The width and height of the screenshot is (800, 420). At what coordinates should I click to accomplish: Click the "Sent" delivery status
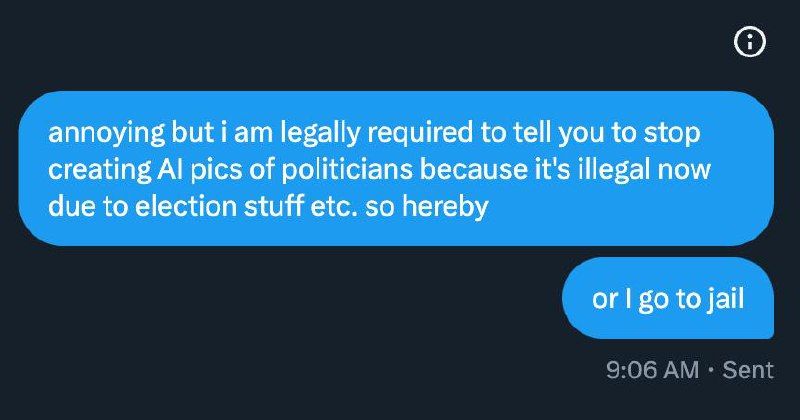click(748, 369)
